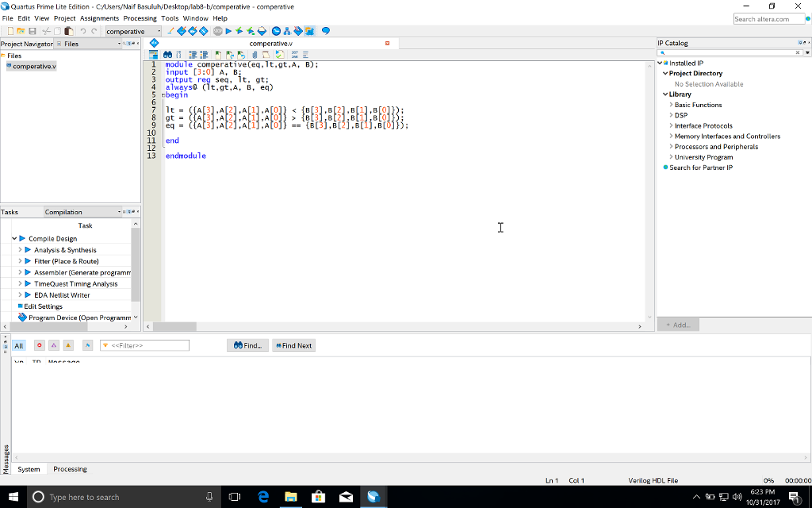Click the binoculars Find icon in editor toolbar
The image size is (812, 508).
click(x=168, y=55)
